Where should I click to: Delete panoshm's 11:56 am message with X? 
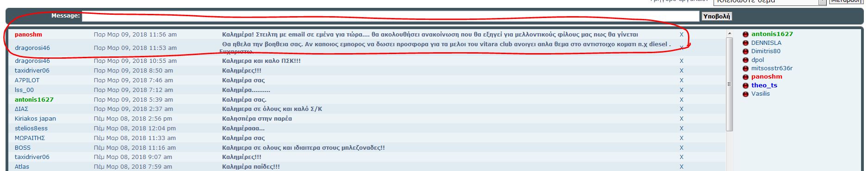coord(682,35)
